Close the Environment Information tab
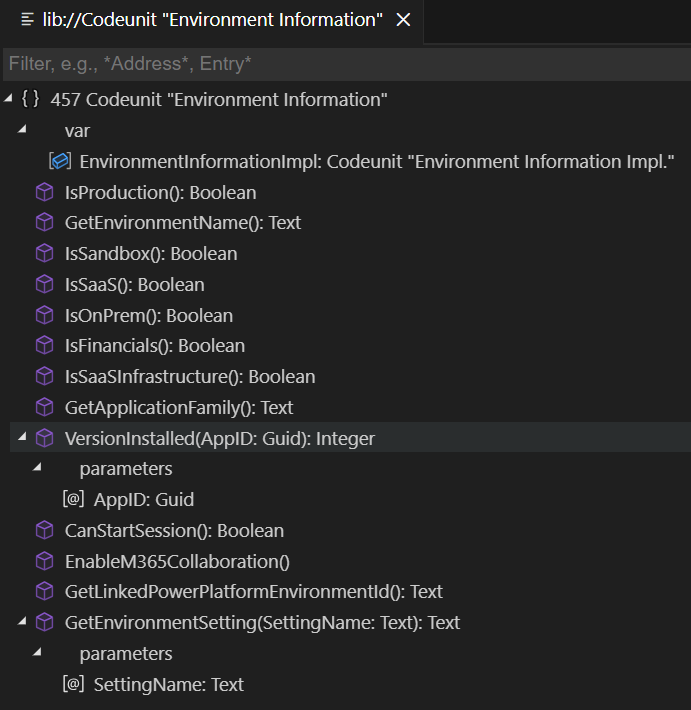691x710 pixels. [403, 20]
